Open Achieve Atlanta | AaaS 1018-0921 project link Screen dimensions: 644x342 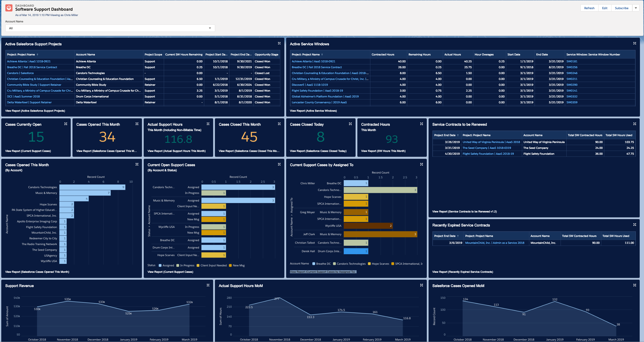[29, 61]
